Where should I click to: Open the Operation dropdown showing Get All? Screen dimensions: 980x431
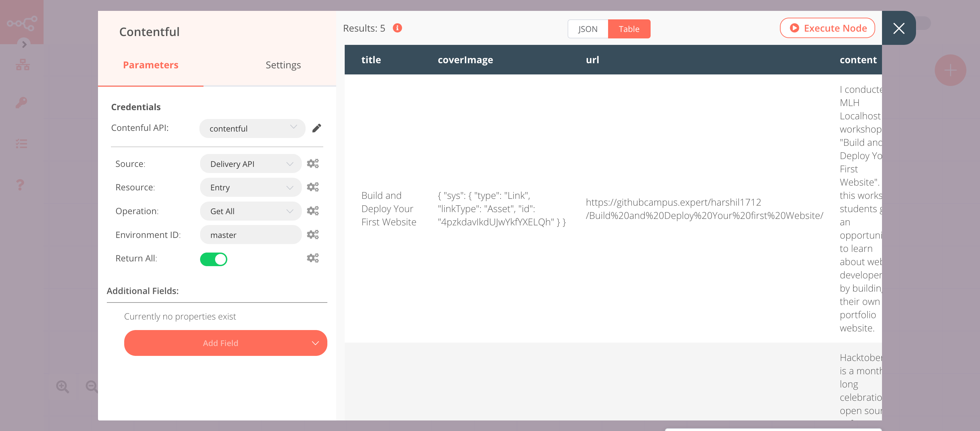[250, 211]
